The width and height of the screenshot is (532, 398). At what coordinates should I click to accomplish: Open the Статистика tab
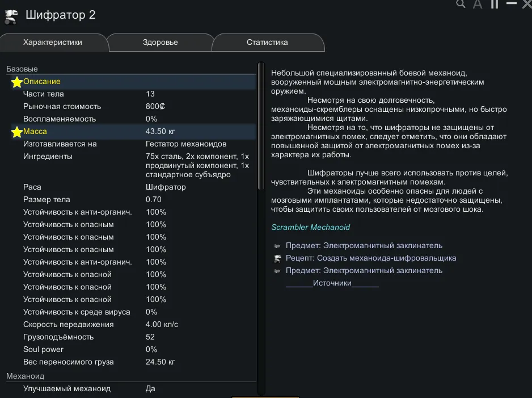coord(267,43)
